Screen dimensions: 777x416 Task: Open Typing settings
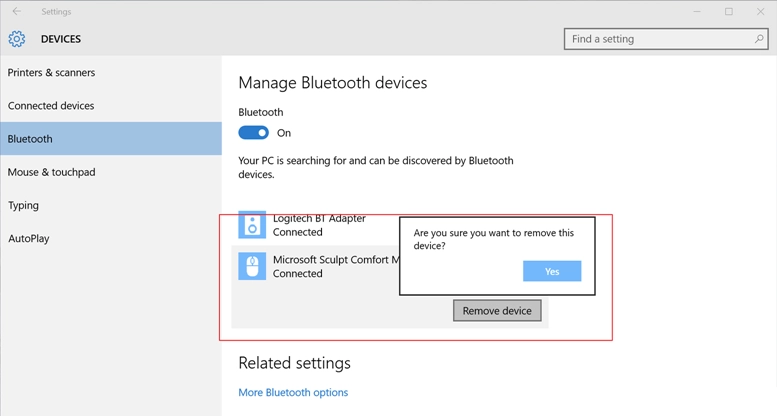tap(111, 205)
